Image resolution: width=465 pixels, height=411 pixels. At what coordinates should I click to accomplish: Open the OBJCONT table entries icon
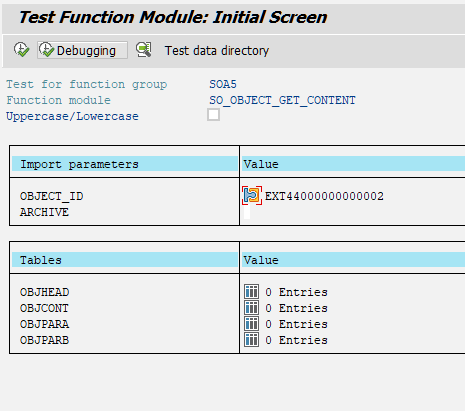tap(251, 308)
